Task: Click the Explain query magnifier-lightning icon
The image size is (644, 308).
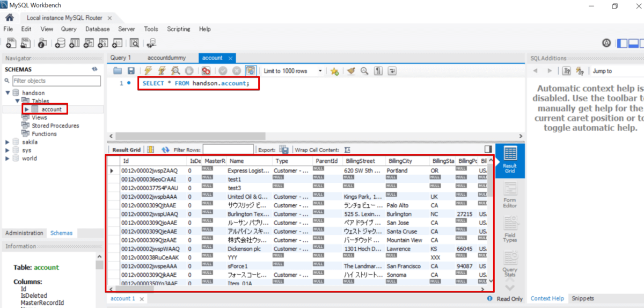Action: tap(175, 71)
